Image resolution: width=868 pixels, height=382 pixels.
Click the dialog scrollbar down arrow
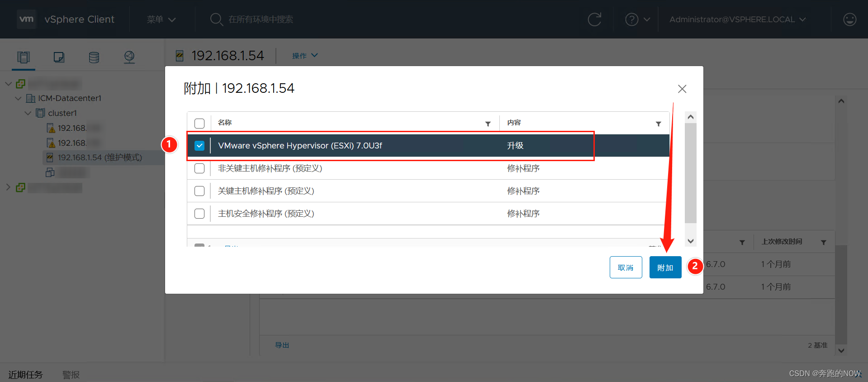click(x=691, y=241)
